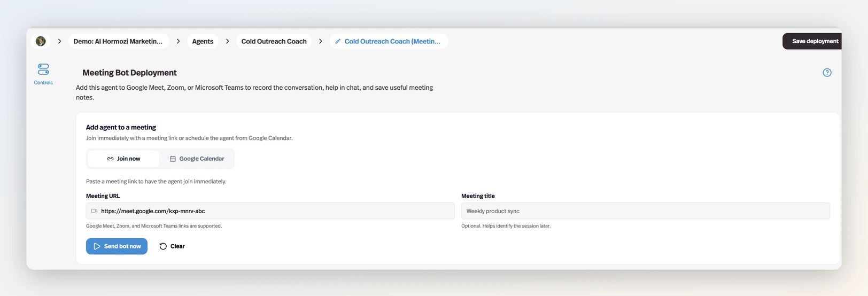Screen dimensions: 868x296
Task: Click the calendar icon beside Google Calendar
Action: 173,159
